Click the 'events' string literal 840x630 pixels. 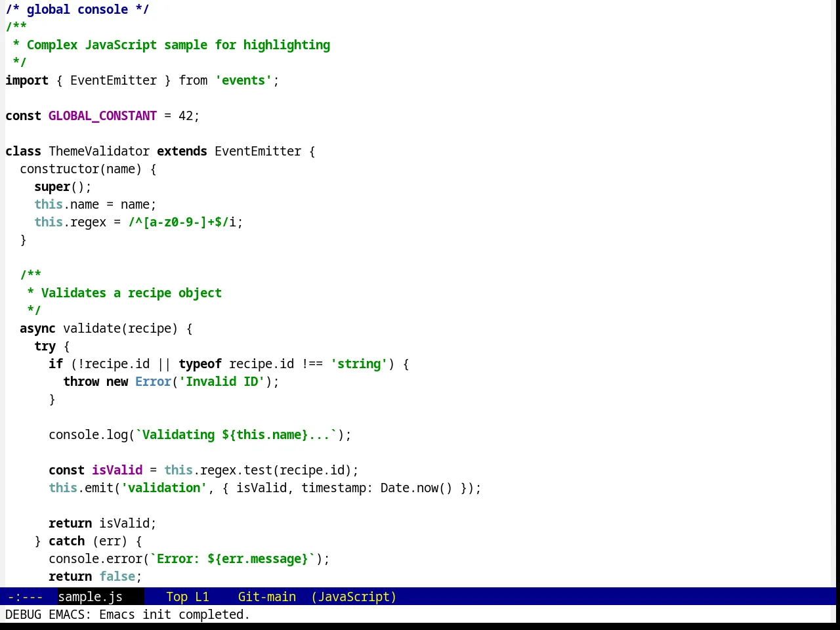[243, 80]
